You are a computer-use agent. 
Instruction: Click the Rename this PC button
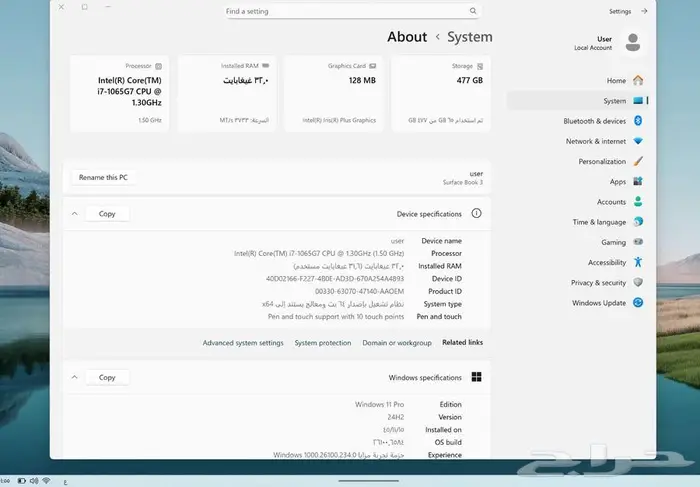click(x=104, y=177)
